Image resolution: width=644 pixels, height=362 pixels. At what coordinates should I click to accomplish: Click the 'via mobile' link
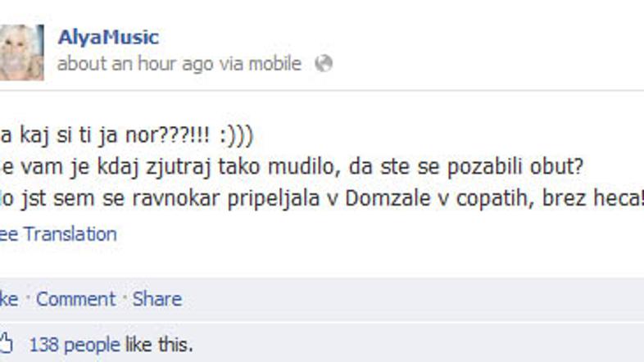coord(261,64)
